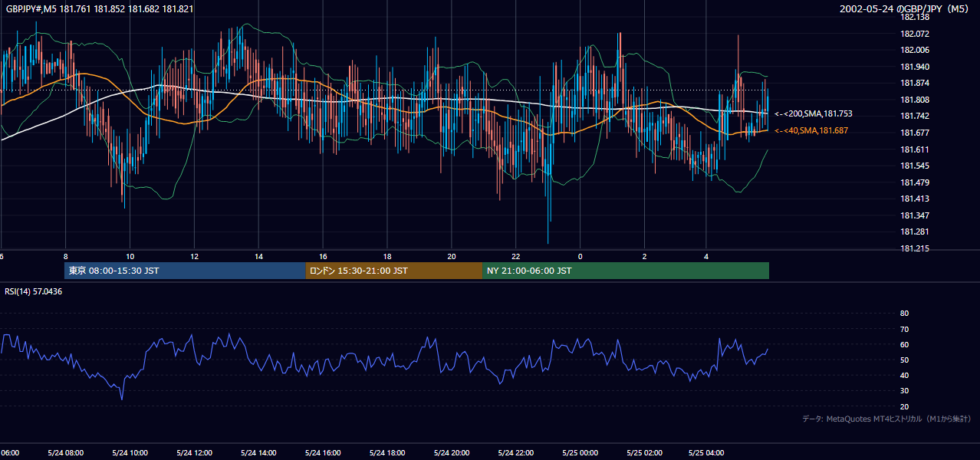Select the London 15:30-21:00 JST session bar

pyautogui.click(x=394, y=271)
